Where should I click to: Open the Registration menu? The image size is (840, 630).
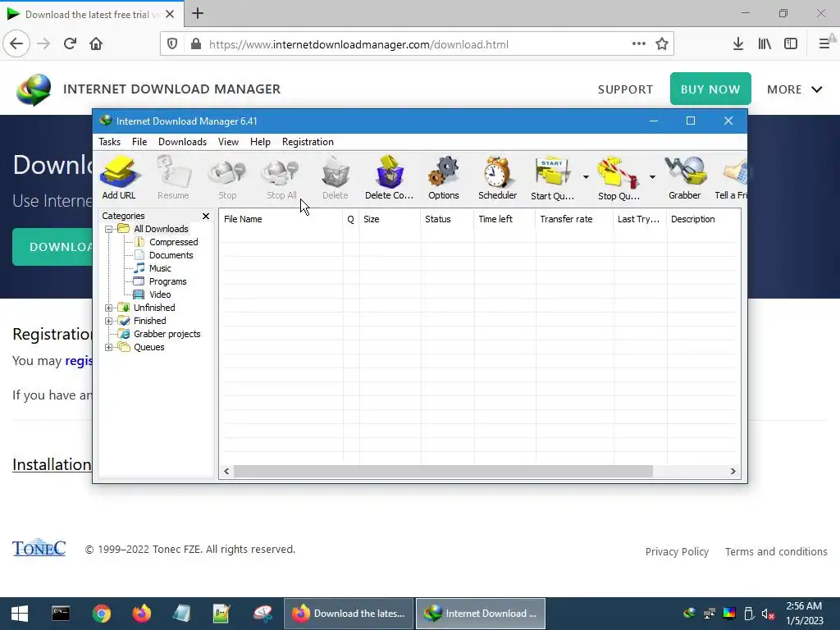[308, 142]
